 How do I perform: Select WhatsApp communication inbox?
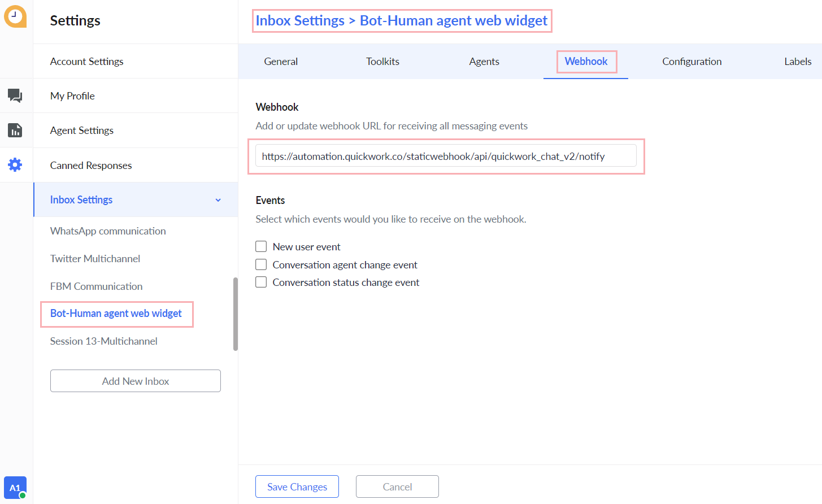pos(108,231)
